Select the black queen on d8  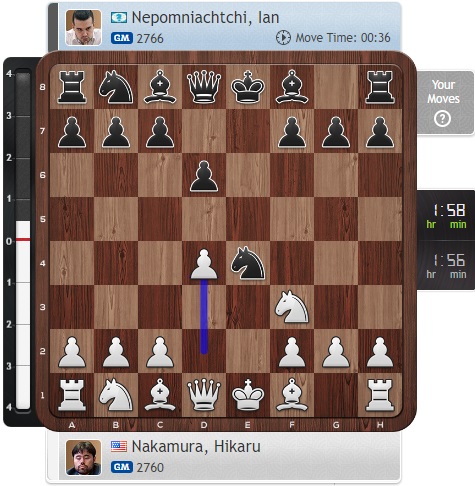pos(204,87)
